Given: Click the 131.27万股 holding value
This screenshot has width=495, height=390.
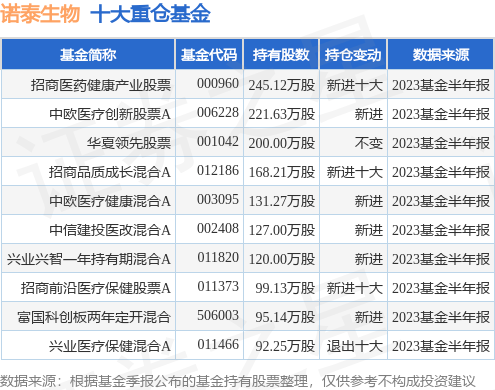Looking at the screenshot, I should (x=282, y=201).
